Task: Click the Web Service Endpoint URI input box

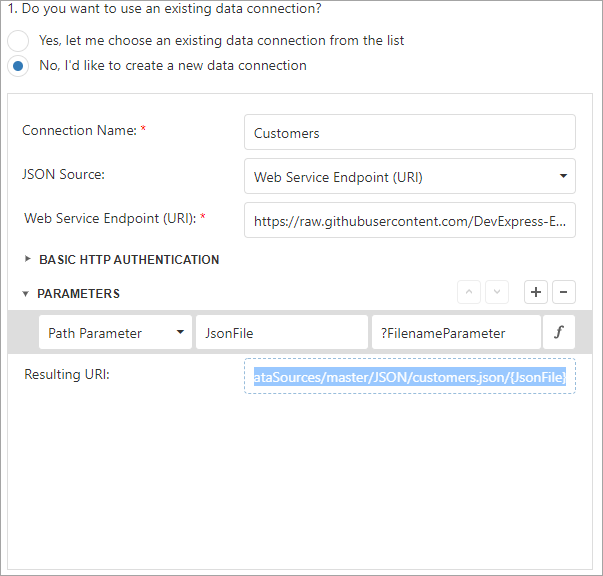Action: click(x=409, y=220)
